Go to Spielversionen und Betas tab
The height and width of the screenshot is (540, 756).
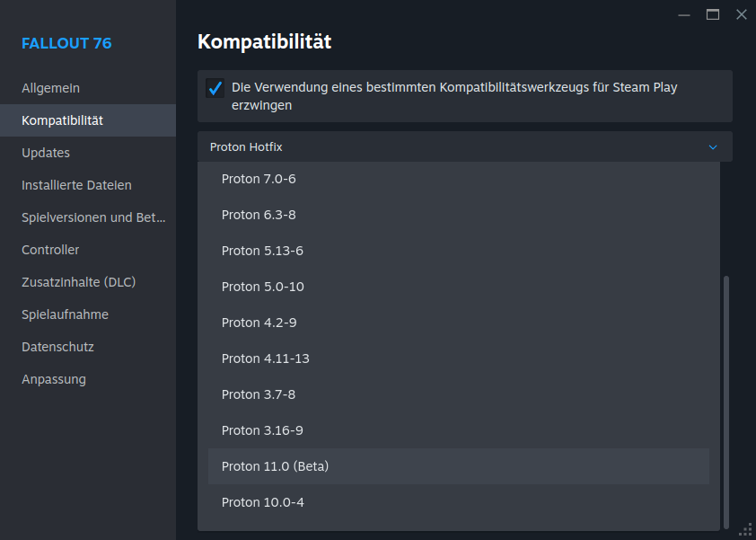(x=93, y=217)
